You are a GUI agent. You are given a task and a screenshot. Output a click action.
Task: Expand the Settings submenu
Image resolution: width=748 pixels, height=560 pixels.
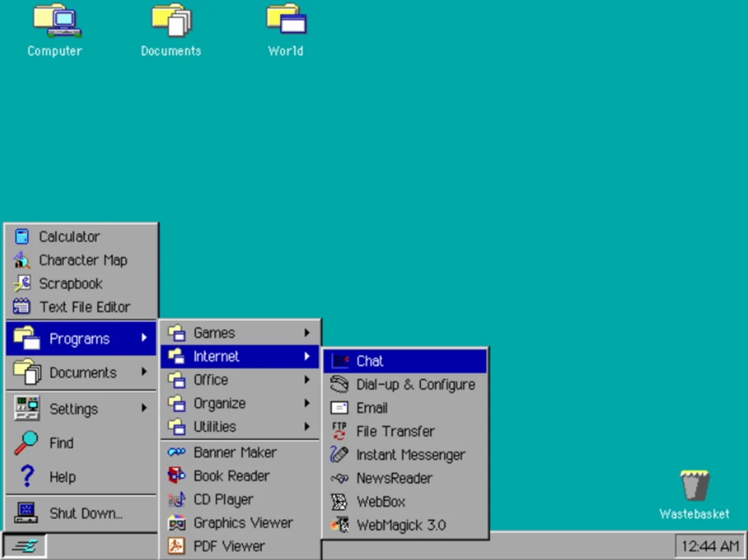click(73, 409)
